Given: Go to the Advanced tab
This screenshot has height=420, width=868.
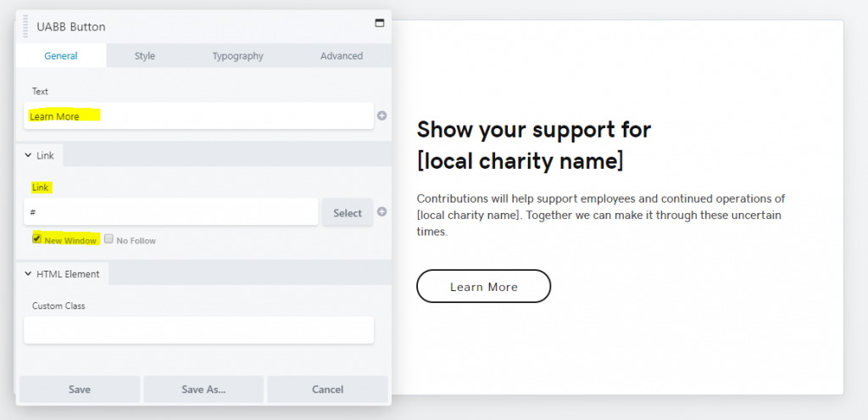Looking at the screenshot, I should click(x=342, y=56).
